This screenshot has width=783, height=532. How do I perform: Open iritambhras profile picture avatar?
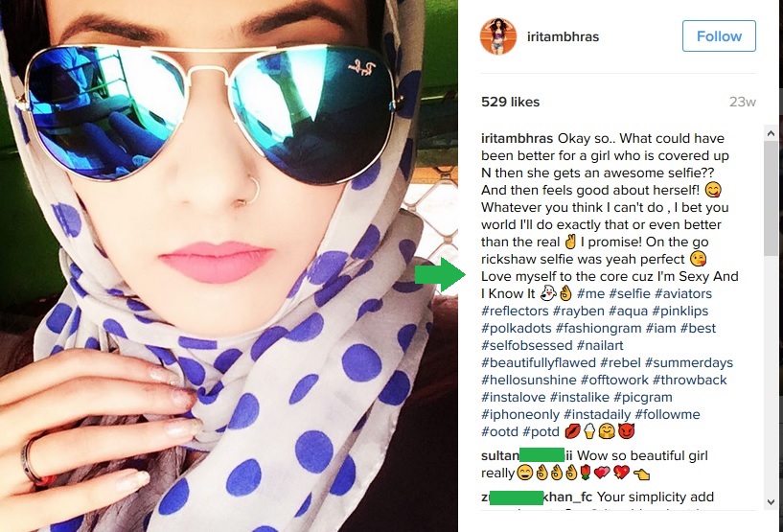click(x=497, y=36)
